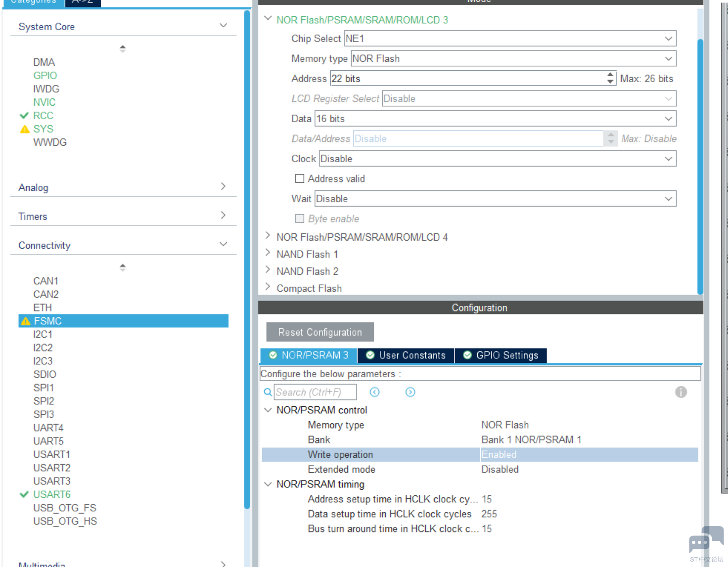Select ETH peripheral
The width and height of the screenshot is (728, 567).
tap(43, 308)
